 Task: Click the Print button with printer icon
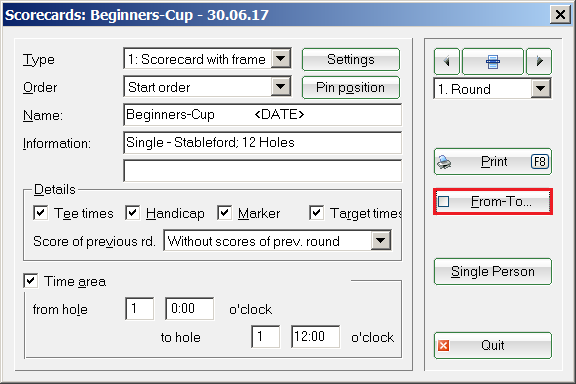[x=493, y=161]
